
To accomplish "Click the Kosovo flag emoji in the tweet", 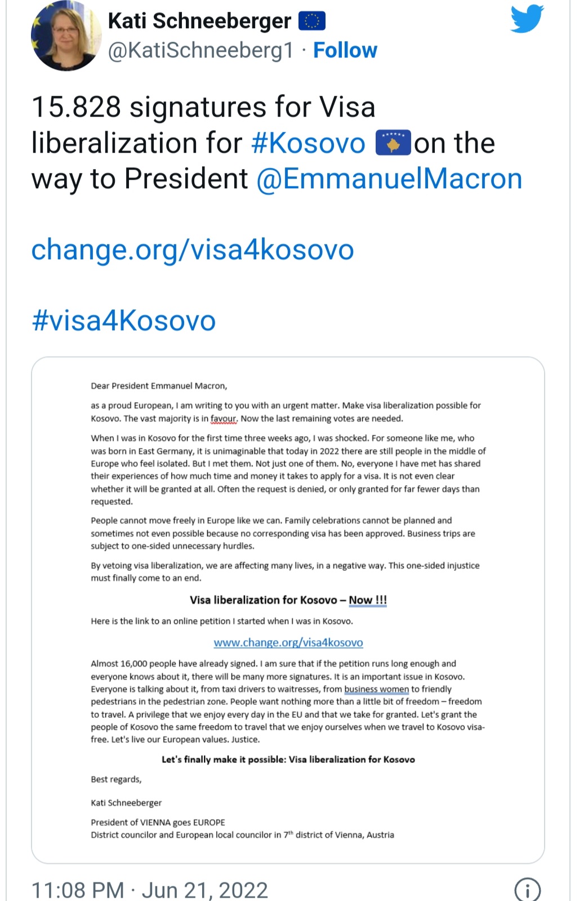I will 393,143.
